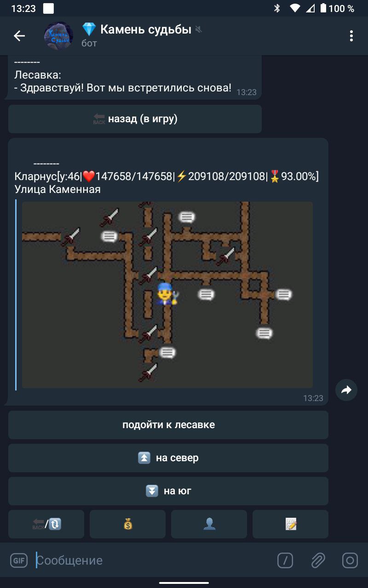Tap the Камень судьбы chat title
Viewport: 368px width, 588px height.
[145, 30]
